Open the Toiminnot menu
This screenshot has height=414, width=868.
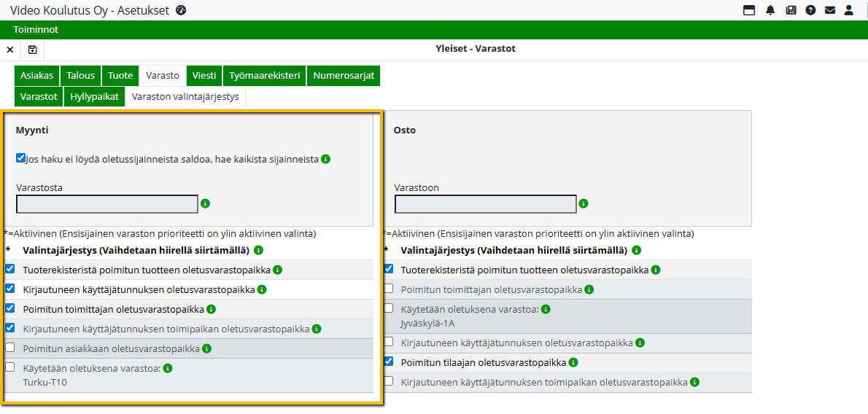36,30
